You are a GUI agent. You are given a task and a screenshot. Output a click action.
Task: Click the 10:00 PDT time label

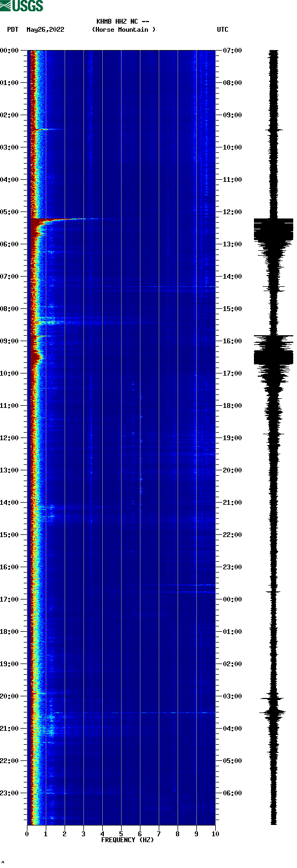click(x=10, y=373)
